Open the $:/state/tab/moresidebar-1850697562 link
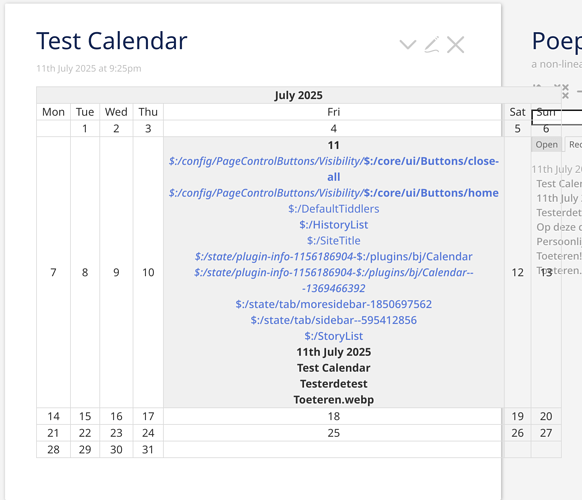 click(x=333, y=304)
